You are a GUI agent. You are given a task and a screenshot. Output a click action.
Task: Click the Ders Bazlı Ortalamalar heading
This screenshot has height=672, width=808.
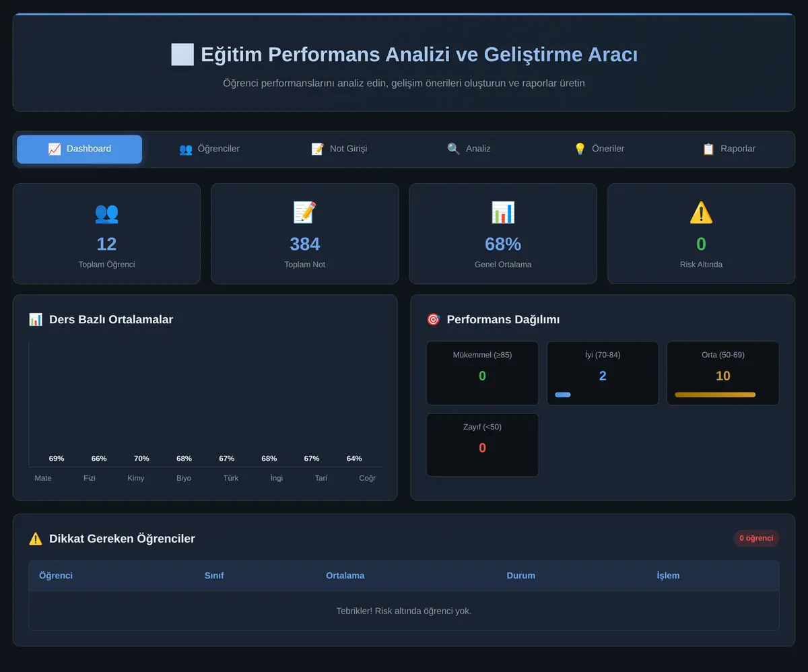tap(111, 320)
